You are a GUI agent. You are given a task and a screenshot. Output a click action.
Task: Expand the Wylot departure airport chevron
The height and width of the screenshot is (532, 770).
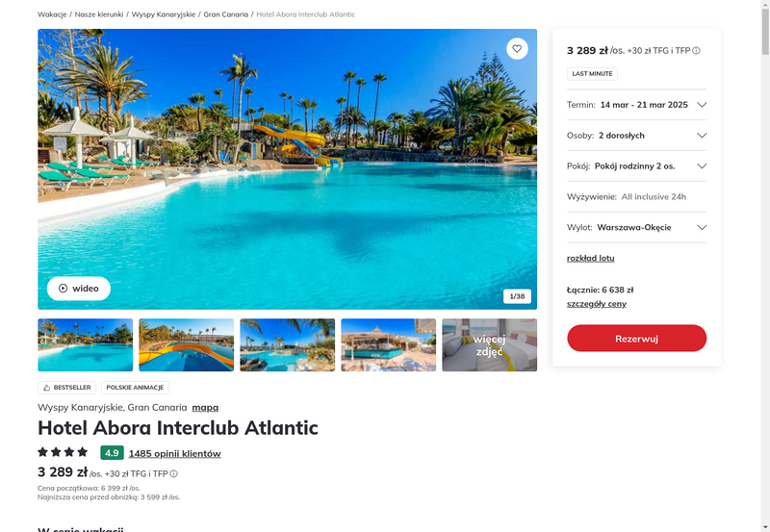pos(702,227)
